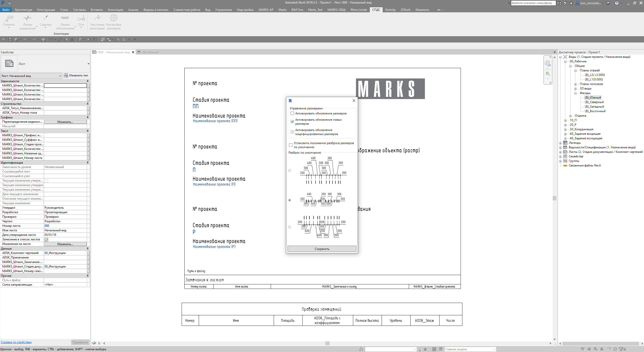Open Favorites star icon
Screen dimensions: 644x352
click(x=571, y=3)
